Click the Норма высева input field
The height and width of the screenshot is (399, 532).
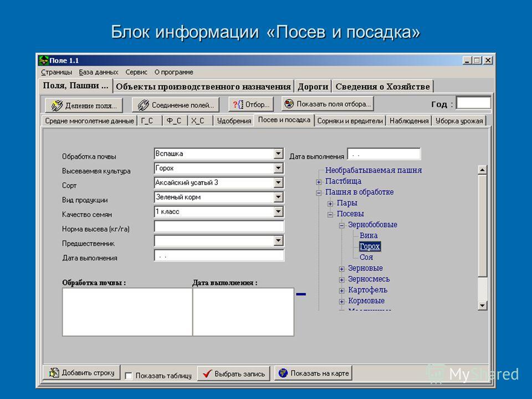pos(219,226)
